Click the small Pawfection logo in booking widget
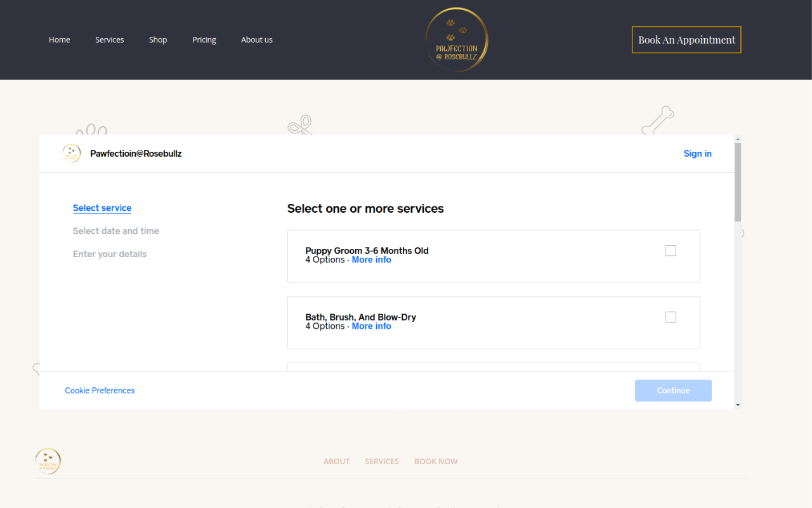The height and width of the screenshot is (508, 812). tap(72, 154)
